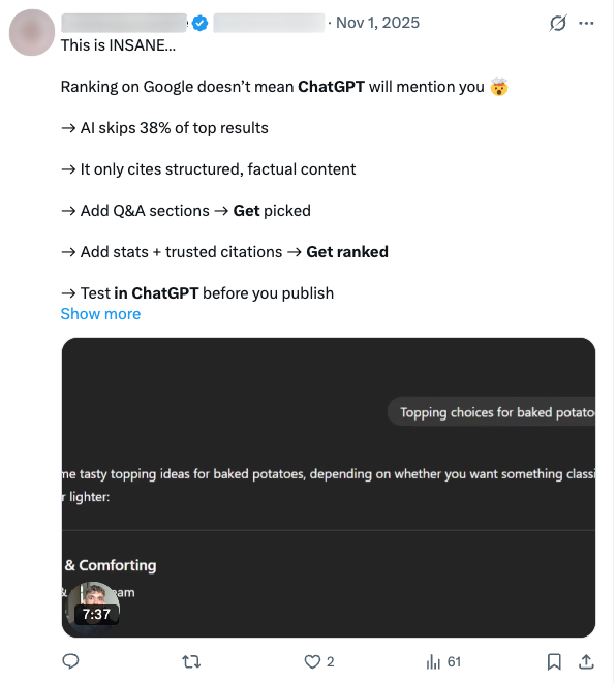Image resolution: width=616 pixels, height=683 pixels.
Task: Repost this tweet with the retweet icon
Action: pyautogui.click(x=191, y=661)
